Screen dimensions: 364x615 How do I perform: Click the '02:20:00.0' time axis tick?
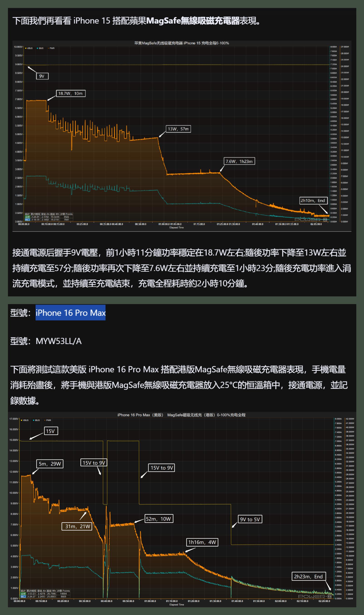[324, 601]
